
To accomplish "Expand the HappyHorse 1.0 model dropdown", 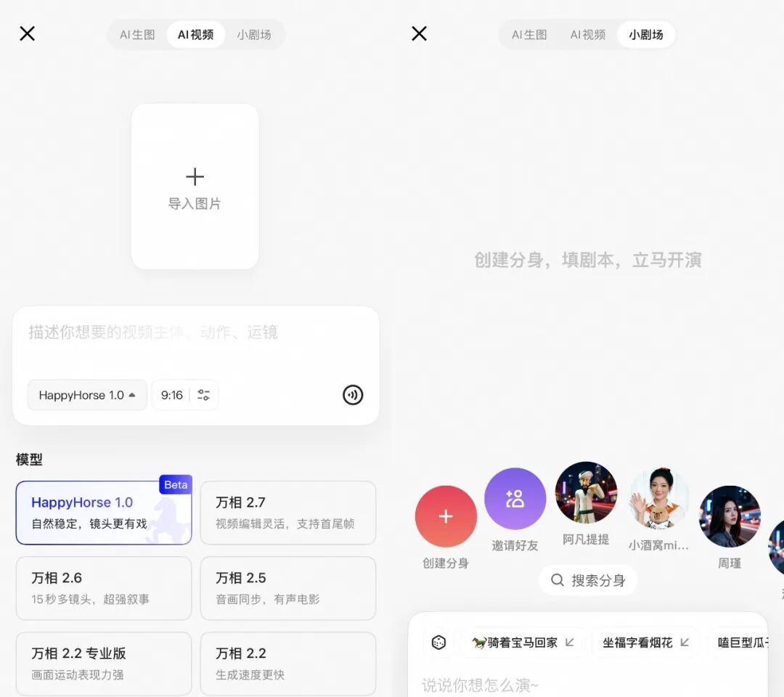I will click(87, 395).
